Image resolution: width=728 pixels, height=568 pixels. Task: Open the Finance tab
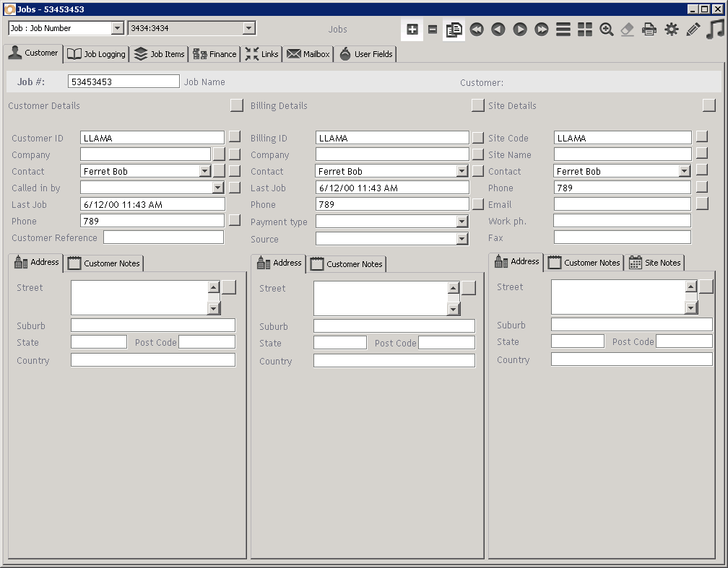tap(215, 54)
